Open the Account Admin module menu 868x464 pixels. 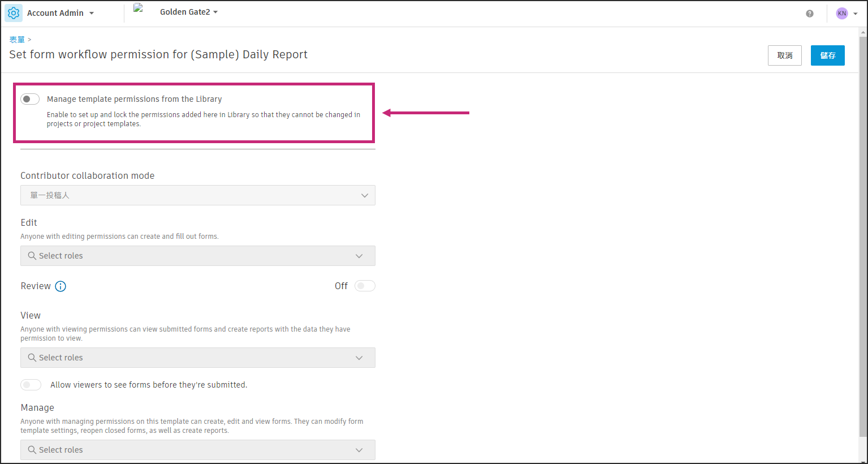60,13
